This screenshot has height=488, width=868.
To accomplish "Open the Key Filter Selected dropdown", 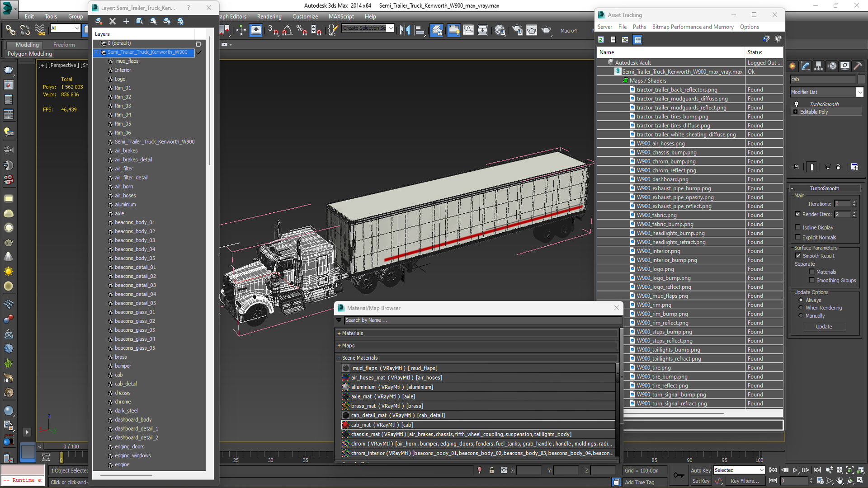I will pyautogui.click(x=761, y=470).
